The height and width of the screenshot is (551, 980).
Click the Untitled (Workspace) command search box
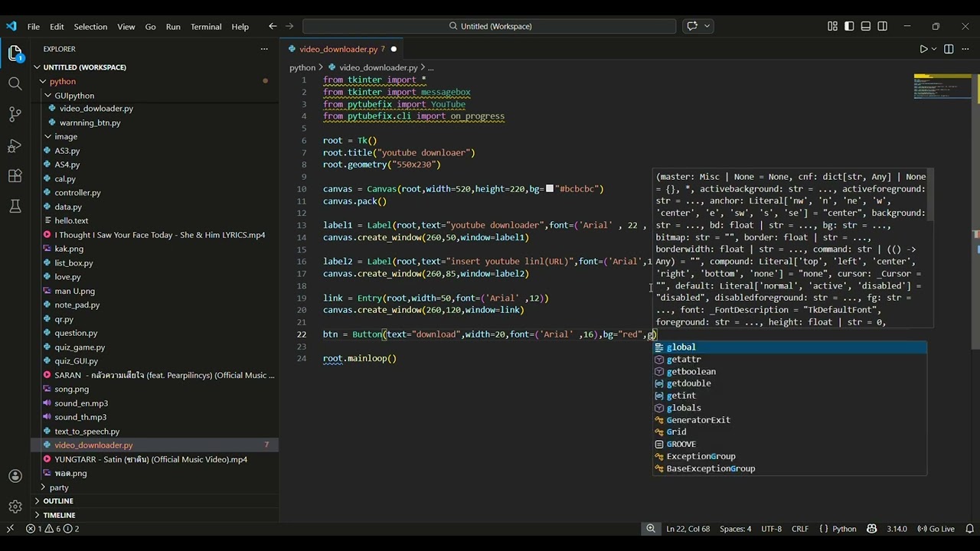pyautogui.click(x=489, y=26)
